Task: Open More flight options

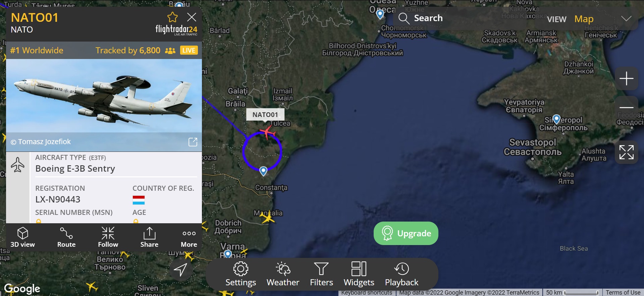Action: click(x=189, y=237)
